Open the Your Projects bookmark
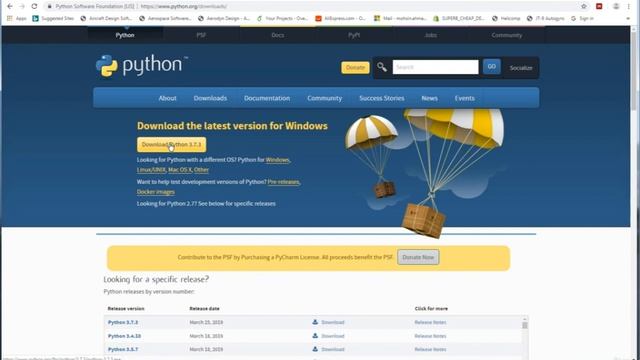Image resolution: width=640 pixels, height=360 pixels. [282, 18]
